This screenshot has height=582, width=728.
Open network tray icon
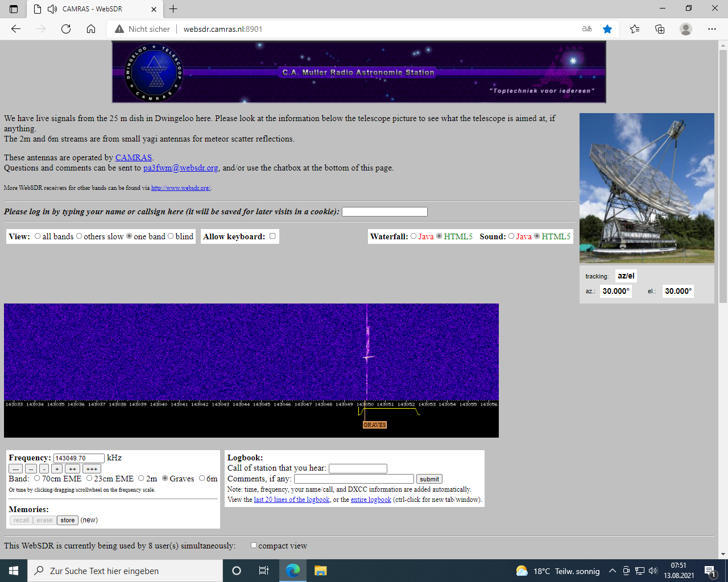639,571
